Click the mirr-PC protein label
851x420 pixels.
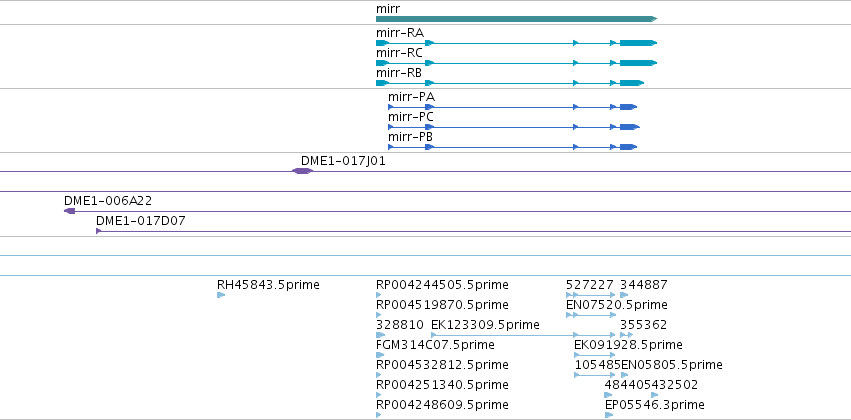(411, 117)
